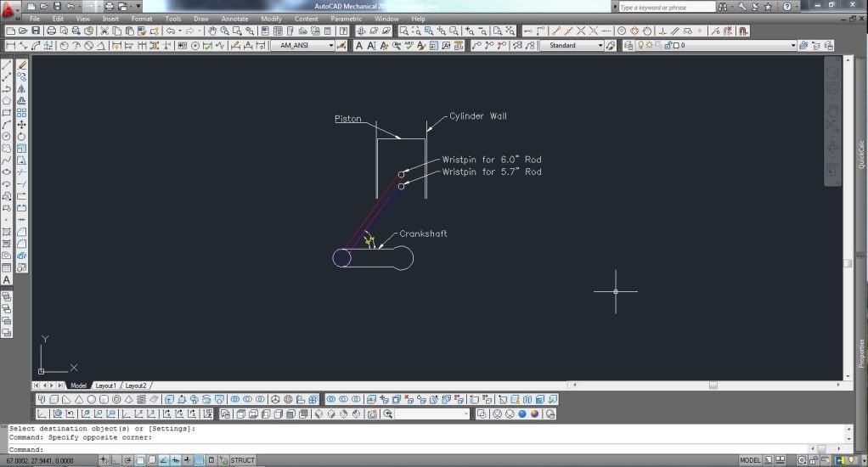Viewport: 868px width, 467px height.
Task: Click the Save icon in standard toolbar
Action: coord(36,31)
